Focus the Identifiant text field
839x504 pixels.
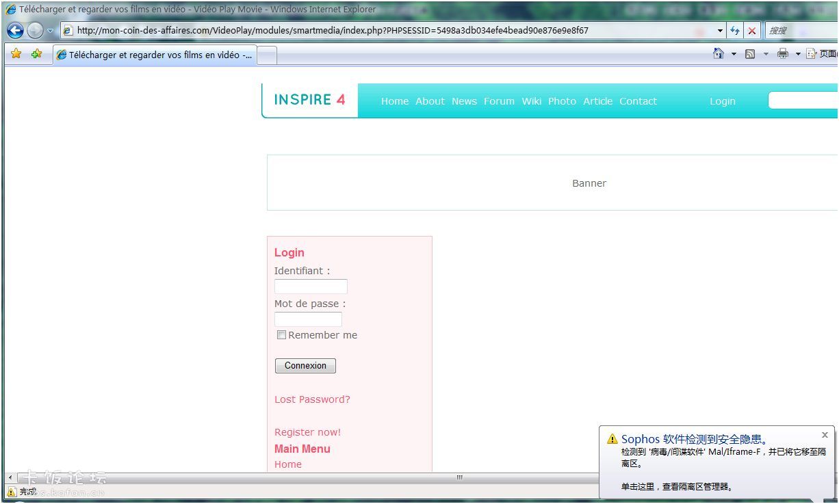(x=311, y=287)
